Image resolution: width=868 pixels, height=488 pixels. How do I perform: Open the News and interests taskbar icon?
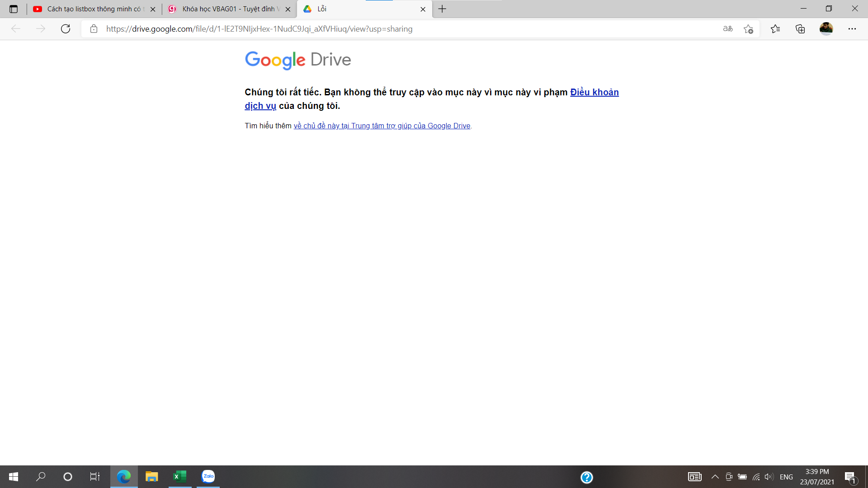tap(694, 477)
